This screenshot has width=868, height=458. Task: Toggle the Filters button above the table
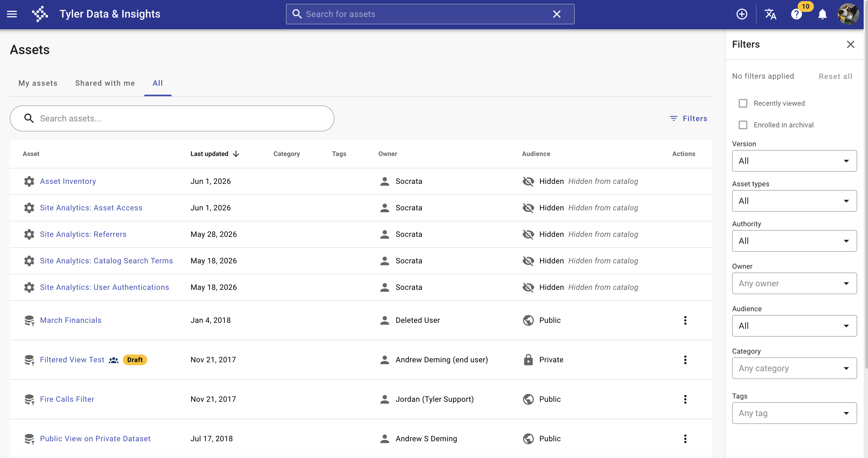(688, 118)
